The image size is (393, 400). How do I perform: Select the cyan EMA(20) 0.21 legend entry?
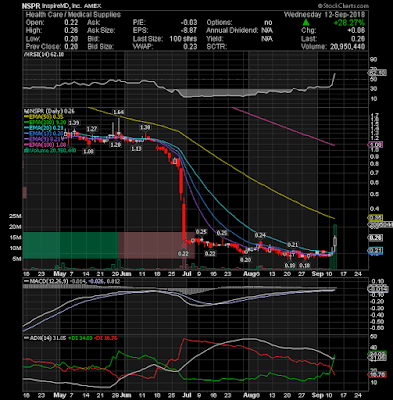click(44, 128)
